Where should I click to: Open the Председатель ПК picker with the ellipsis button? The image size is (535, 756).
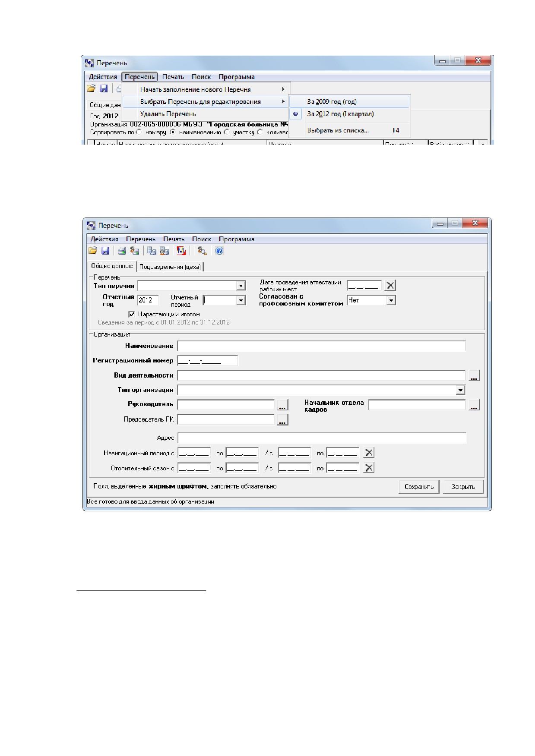(x=282, y=419)
